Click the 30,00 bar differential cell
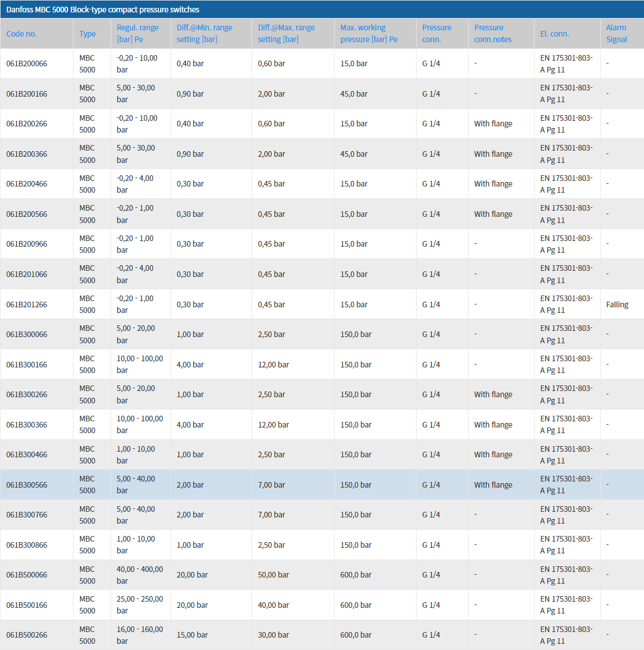Image resolution: width=644 pixels, height=650 pixels. click(x=273, y=635)
